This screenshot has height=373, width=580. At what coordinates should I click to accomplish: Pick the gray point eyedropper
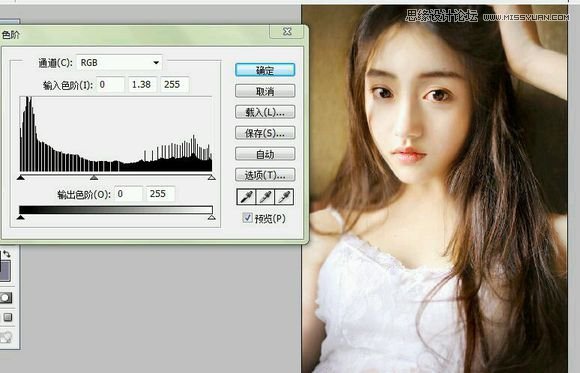[265, 197]
